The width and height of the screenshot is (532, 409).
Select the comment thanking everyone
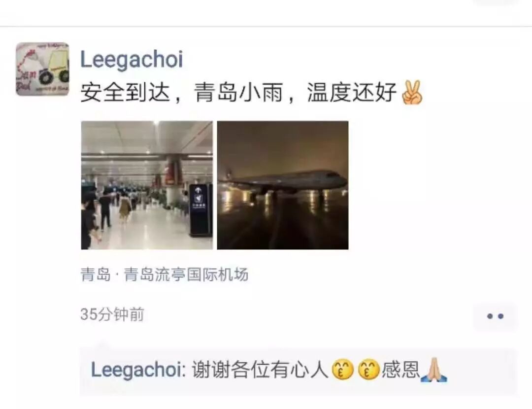click(x=299, y=371)
